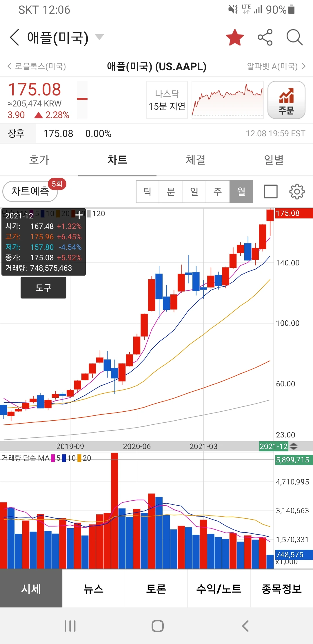Switch to the 체결 tab
Screen dimensions: 313x644
[x=196, y=160]
